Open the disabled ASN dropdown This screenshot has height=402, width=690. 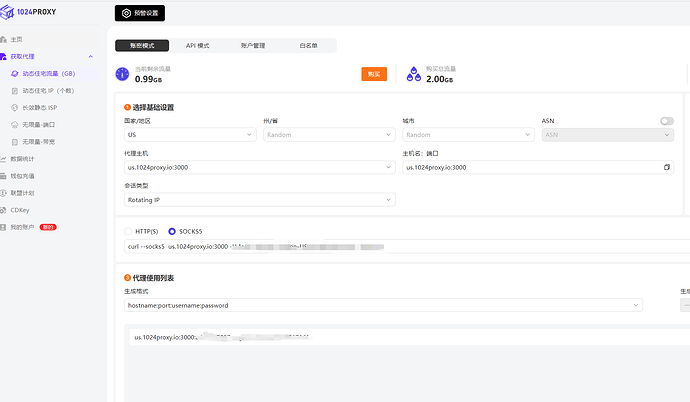(608, 135)
